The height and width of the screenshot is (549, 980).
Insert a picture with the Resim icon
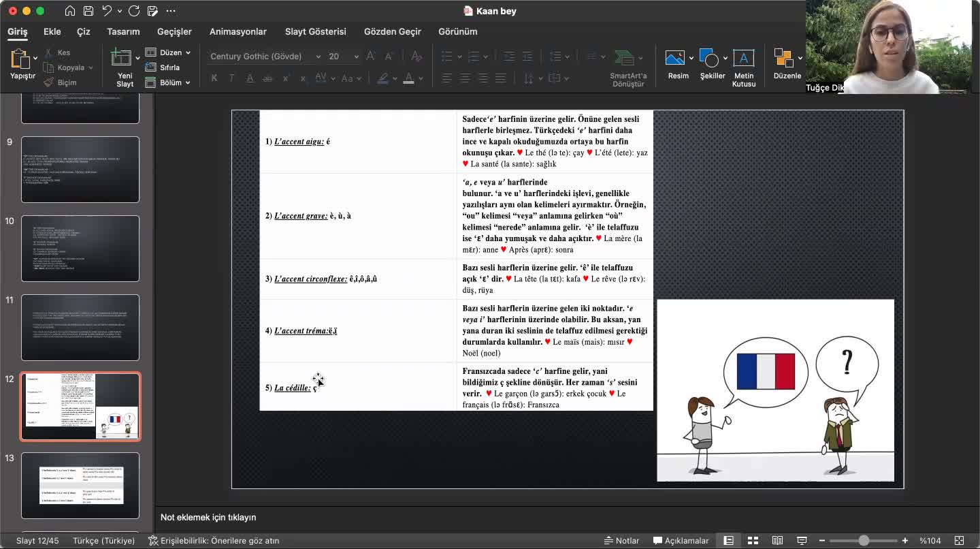click(675, 59)
